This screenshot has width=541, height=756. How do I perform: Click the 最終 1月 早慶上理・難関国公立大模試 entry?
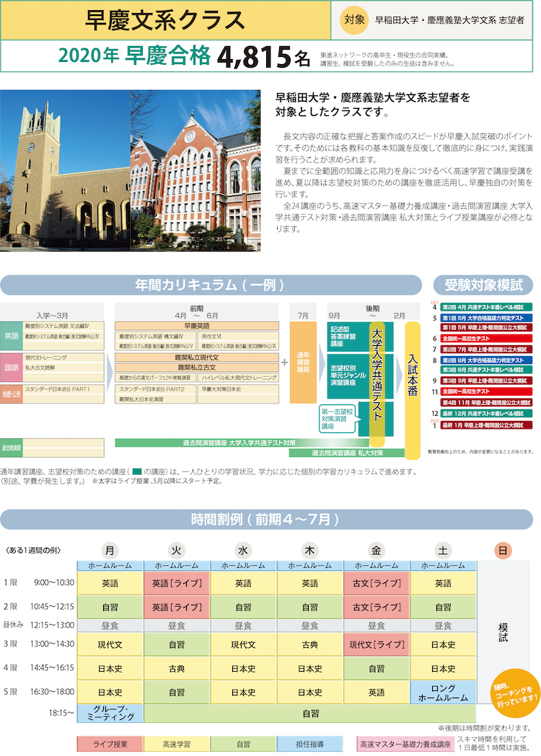tap(486, 425)
